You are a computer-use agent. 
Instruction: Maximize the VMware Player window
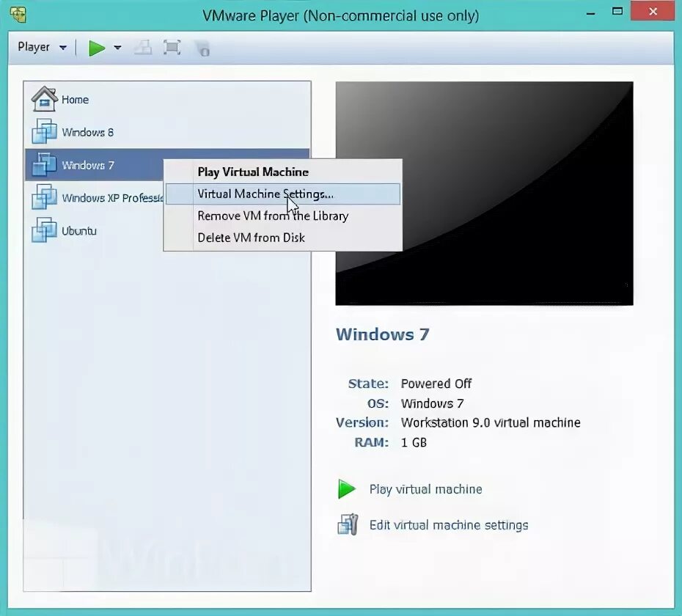click(x=617, y=12)
